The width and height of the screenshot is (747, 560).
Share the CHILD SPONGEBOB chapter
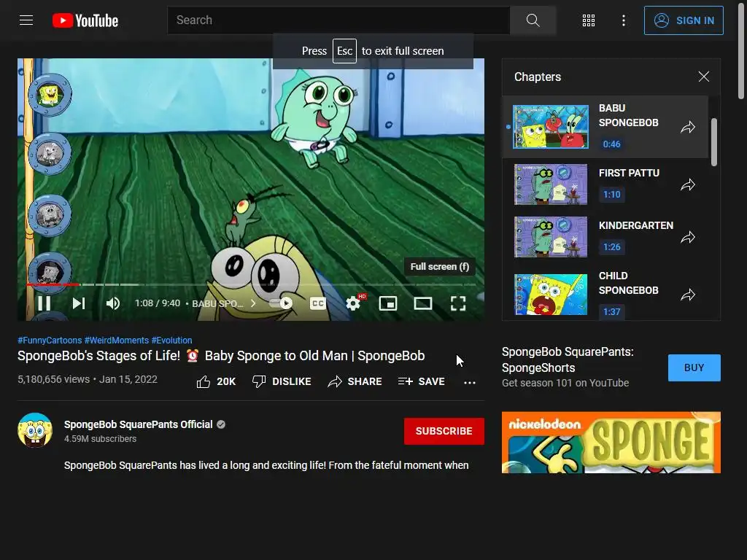688,295
